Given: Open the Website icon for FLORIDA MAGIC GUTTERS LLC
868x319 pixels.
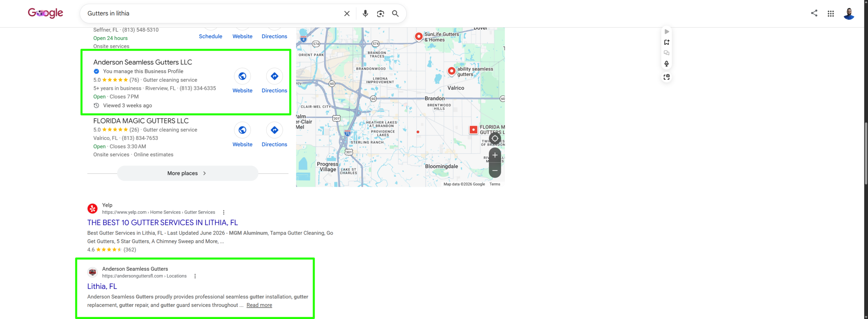Looking at the screenshot, I should coord(242,130).
